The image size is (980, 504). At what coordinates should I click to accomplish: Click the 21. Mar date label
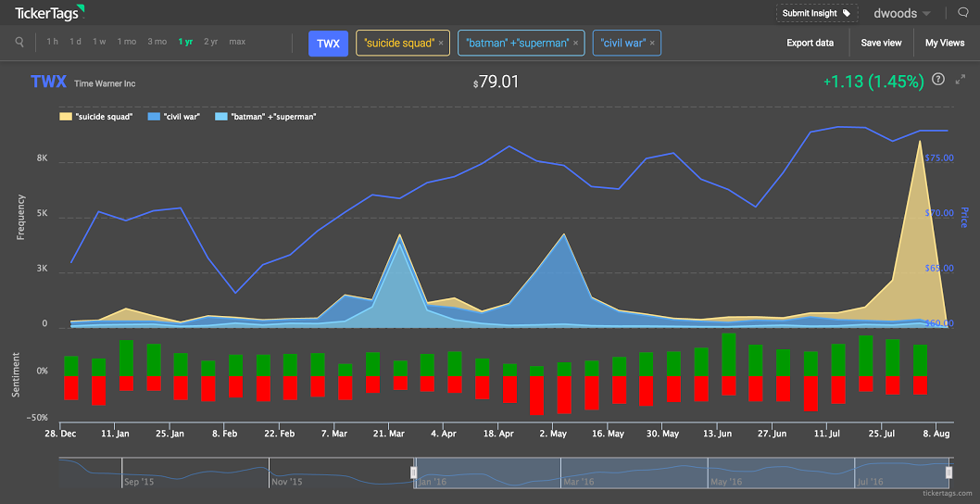390,434
